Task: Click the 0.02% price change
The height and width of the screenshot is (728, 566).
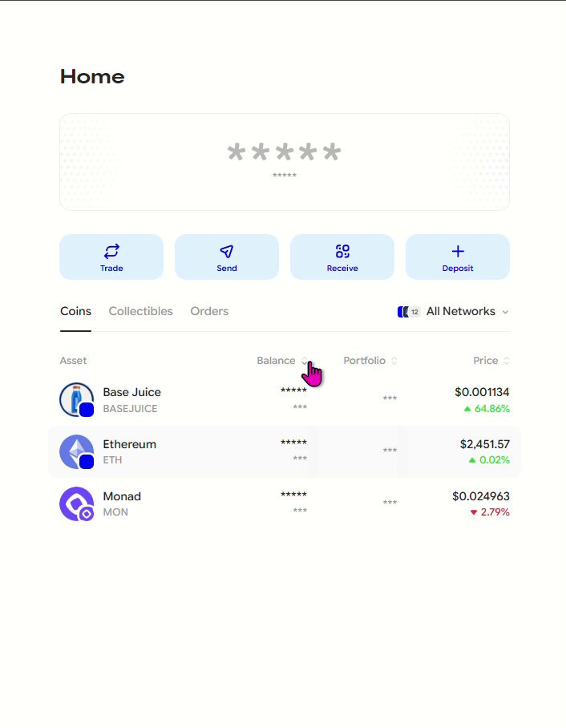Action: [x=489, y=460]
